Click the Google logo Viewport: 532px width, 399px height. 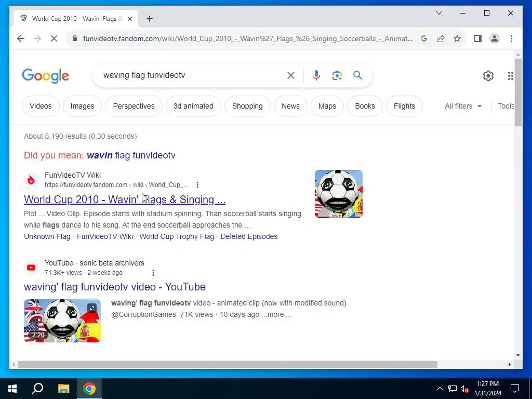[46, 76]
